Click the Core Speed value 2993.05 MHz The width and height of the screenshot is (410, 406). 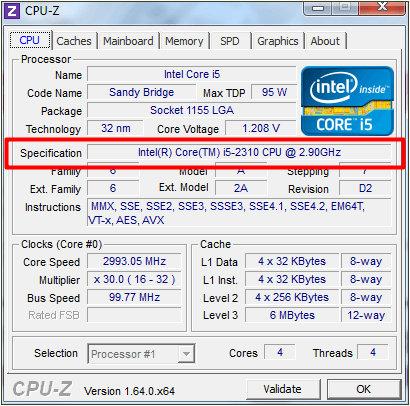tap(134, 261)
